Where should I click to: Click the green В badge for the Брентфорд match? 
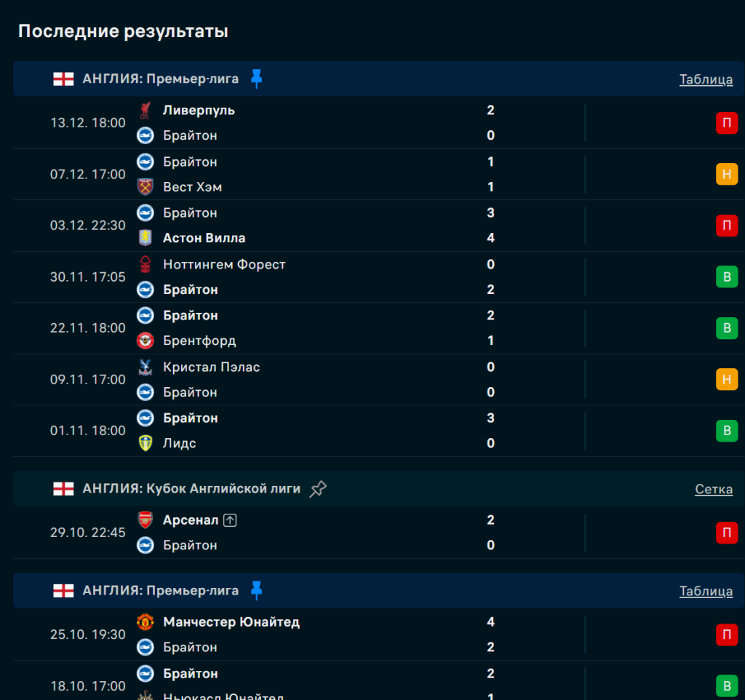[726, 328]
